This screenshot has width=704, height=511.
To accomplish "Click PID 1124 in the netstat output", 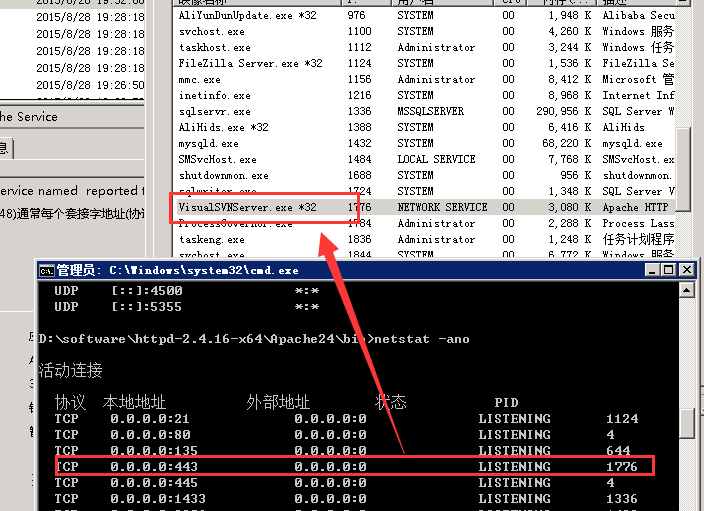I will point(622,418).
